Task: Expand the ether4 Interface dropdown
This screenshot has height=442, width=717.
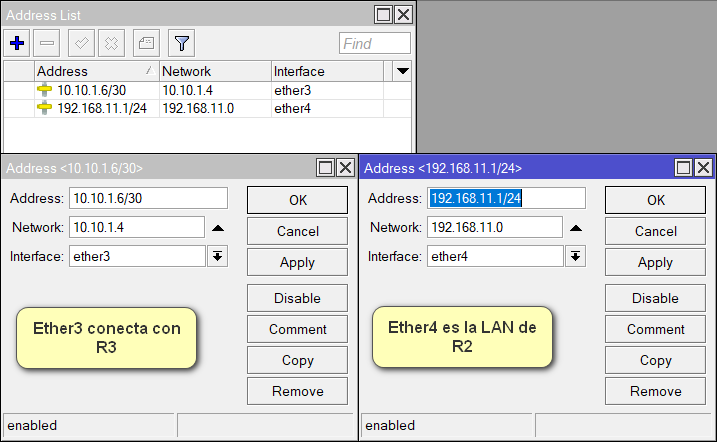Action: point(575,257)
